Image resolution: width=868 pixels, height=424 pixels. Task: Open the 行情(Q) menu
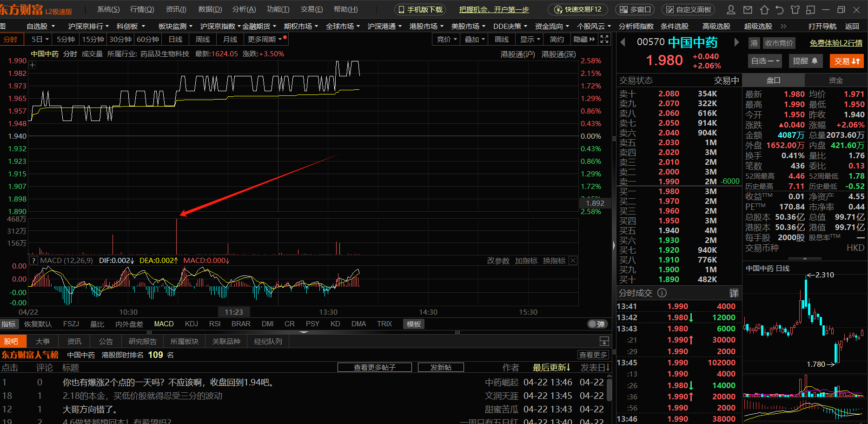coord(142,9)
